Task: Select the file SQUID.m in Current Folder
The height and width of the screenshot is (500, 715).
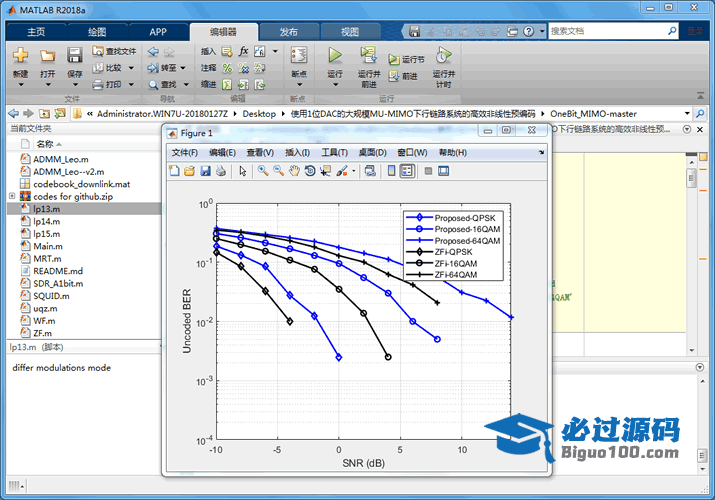Action: click(51, 296)
